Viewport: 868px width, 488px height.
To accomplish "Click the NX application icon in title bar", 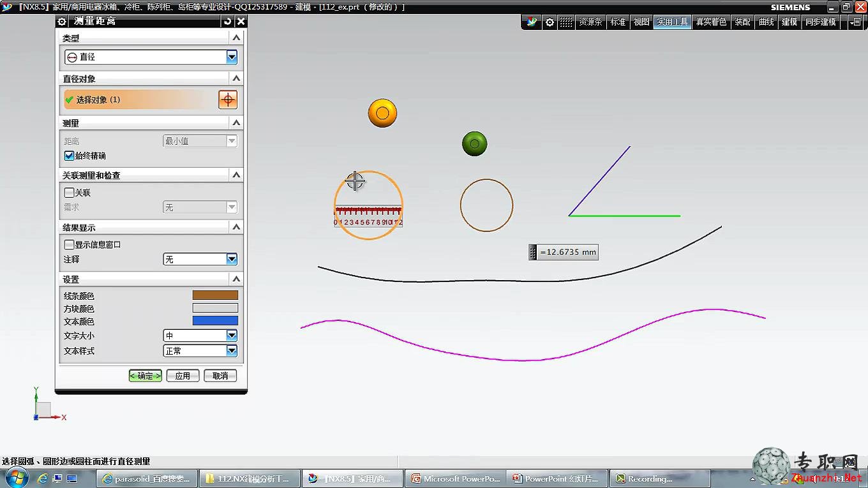I will tap(6, 6).
